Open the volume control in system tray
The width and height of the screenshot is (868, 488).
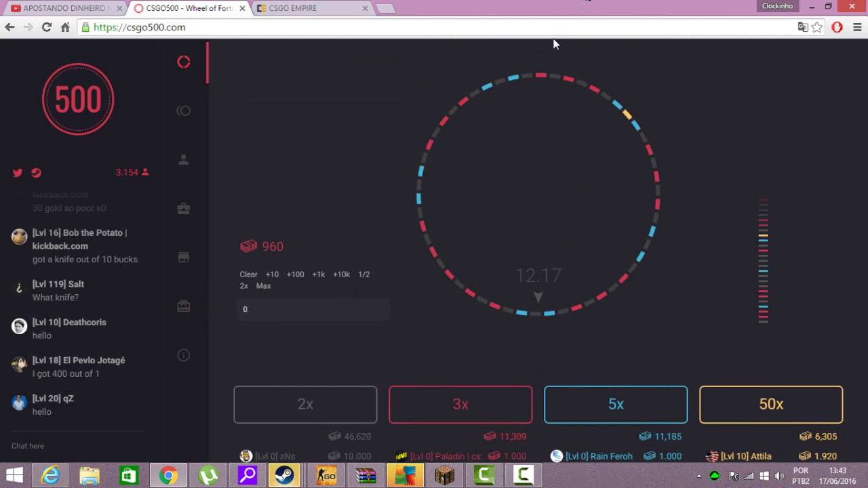[779, 476]
